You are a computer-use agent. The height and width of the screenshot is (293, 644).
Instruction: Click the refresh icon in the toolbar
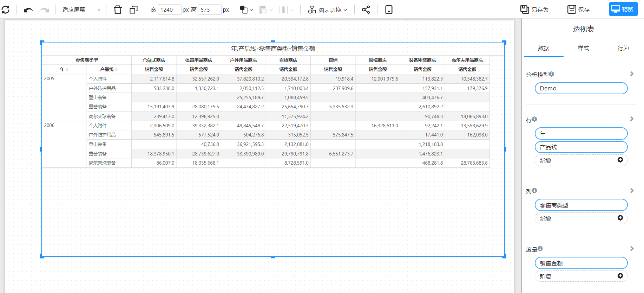6,10
